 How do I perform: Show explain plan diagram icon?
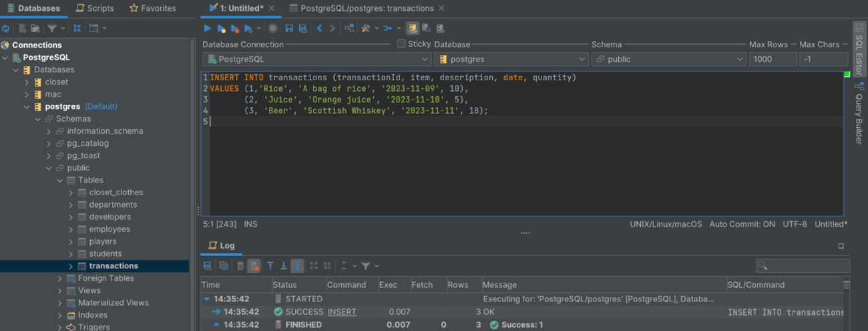click(349, 28)
